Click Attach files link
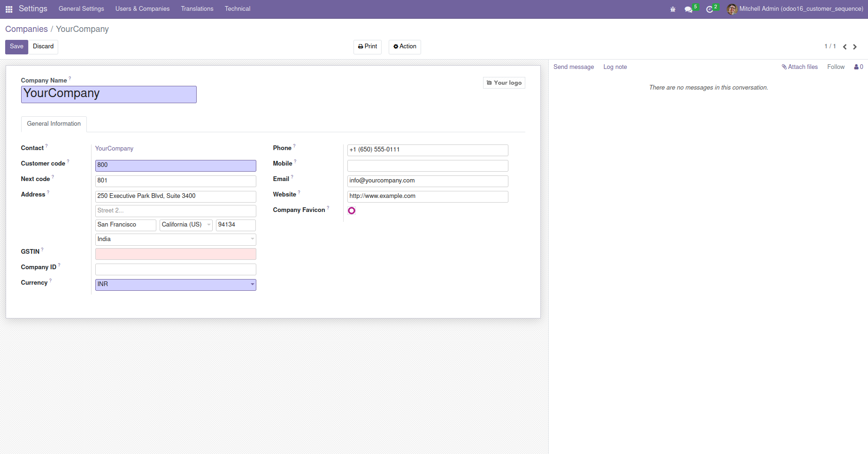Image resolution: width=868 pixels, height=454 pixels. click(x=799, y=67)
